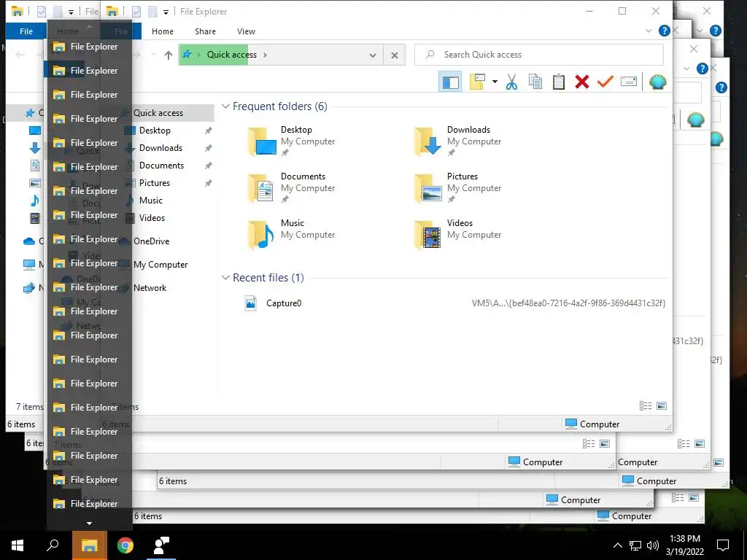Open the address bar history dropdown
The width and height of the screenshot is (747, 560).
pos(373,55)
